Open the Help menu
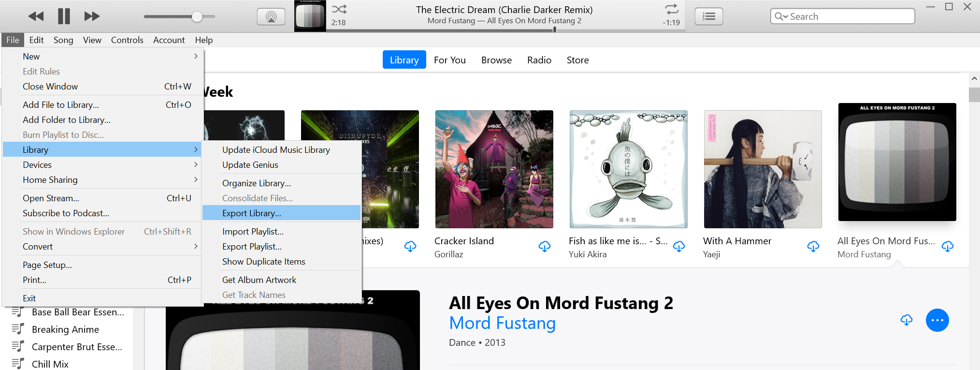This screenshot has width=980, height=370. (204, 40)
